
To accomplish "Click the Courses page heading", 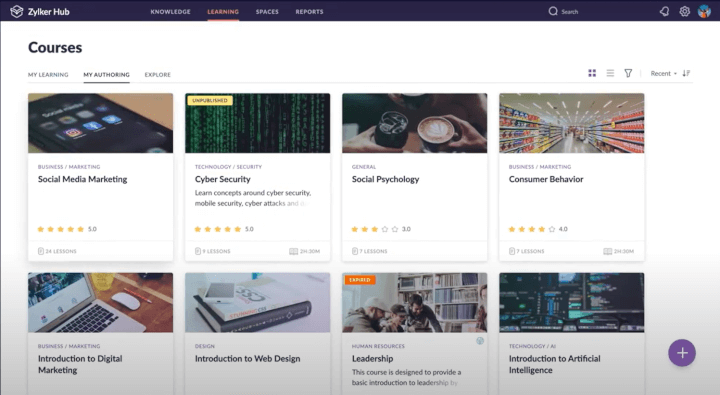I will 55,47.
